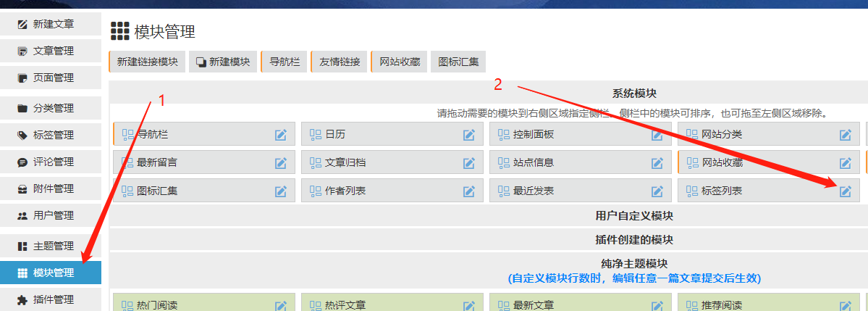Click the 系统模块 section header

coord(634,93)
